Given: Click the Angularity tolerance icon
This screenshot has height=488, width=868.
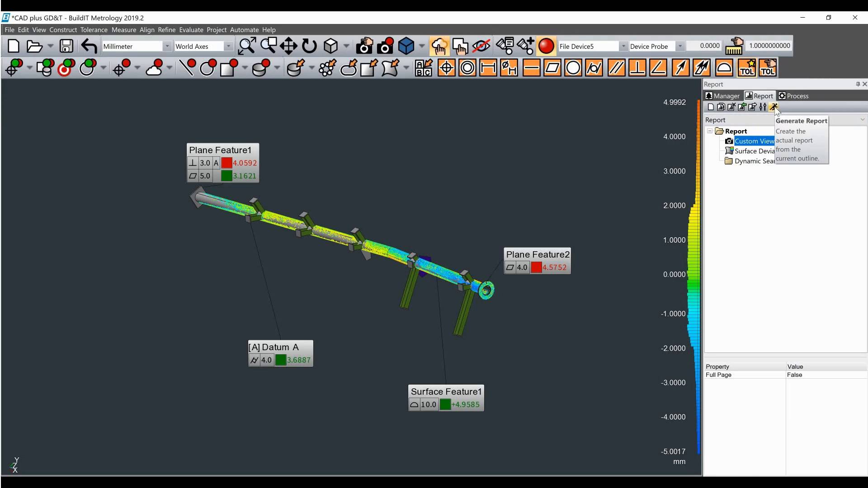Looking at the screenshot, I should pyautogui.click(x=658, y=68).
